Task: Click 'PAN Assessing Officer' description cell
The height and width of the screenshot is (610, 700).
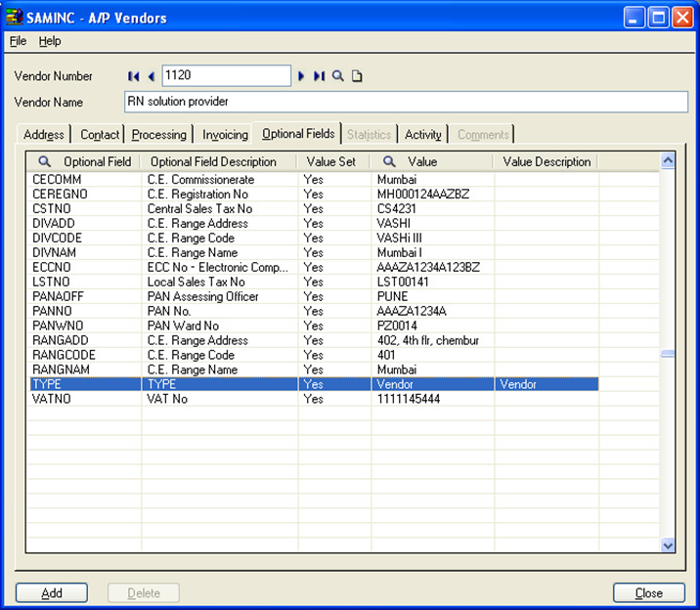Action: (220, 296)
